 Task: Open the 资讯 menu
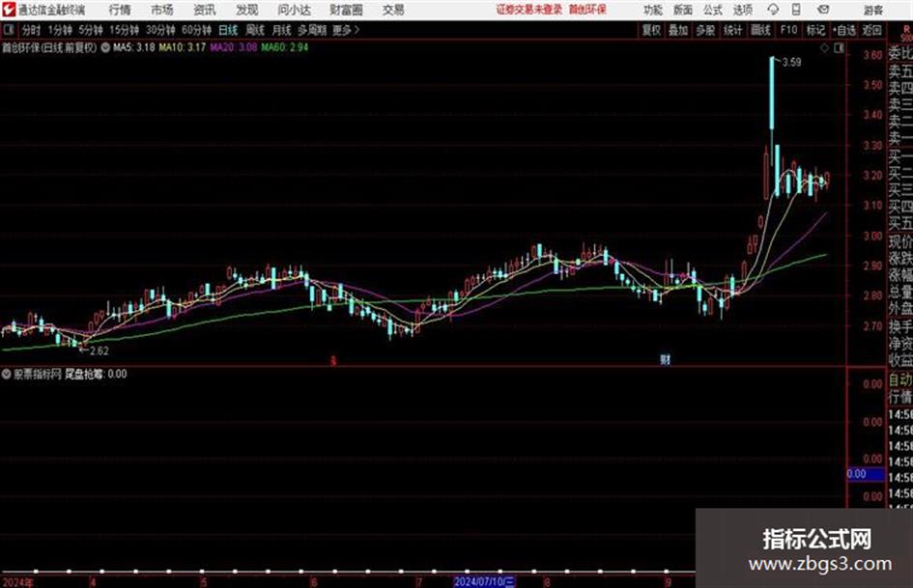point(205,10)
